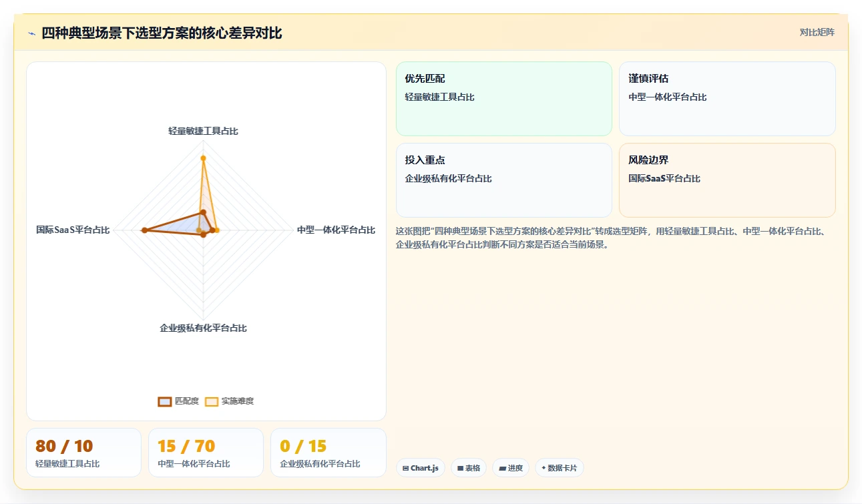Viewport: 862px width, 504px height.
Task: Select the 数据卡片 tag chip
Action: pyautogui.click(x=560, y=468)
